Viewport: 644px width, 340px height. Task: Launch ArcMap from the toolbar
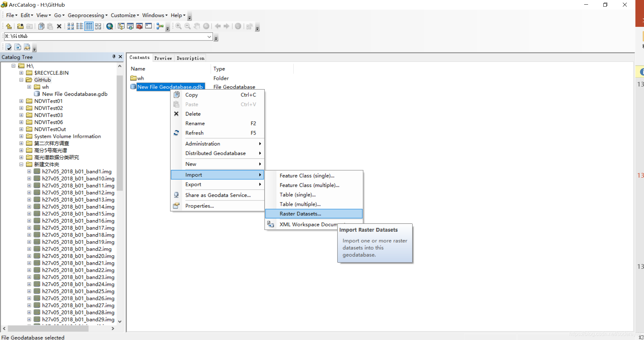pyautogui.click(x=110, y=26)
